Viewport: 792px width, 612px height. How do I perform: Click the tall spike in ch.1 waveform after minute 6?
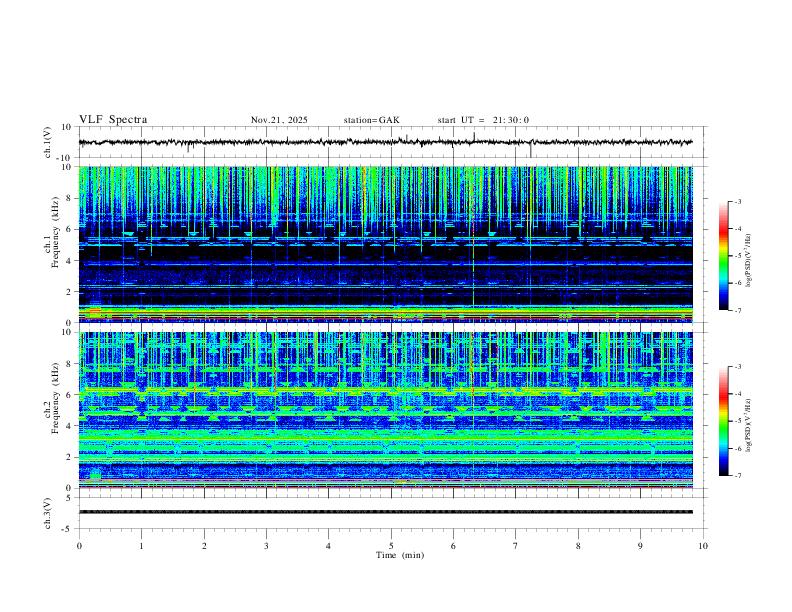coord(474,137)
